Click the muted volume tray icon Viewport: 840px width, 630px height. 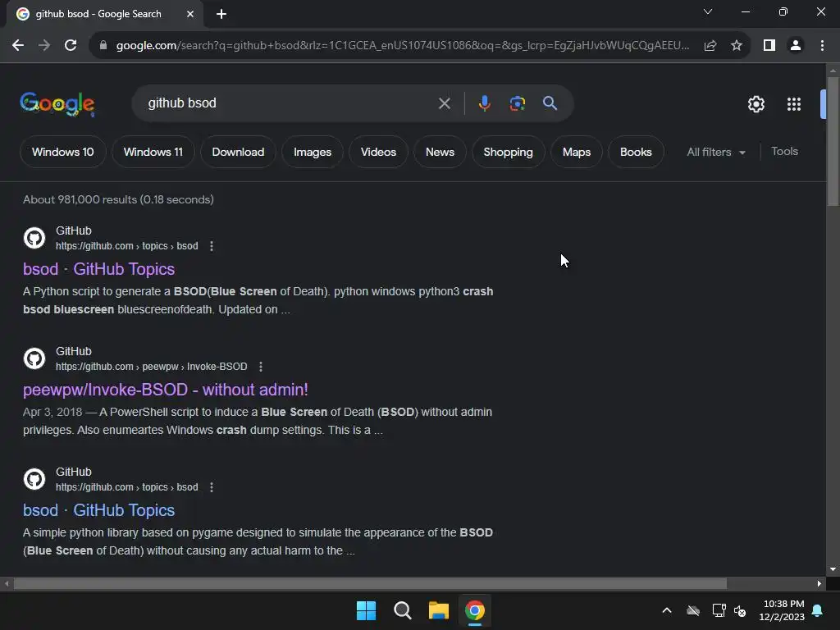click(741, 610)
